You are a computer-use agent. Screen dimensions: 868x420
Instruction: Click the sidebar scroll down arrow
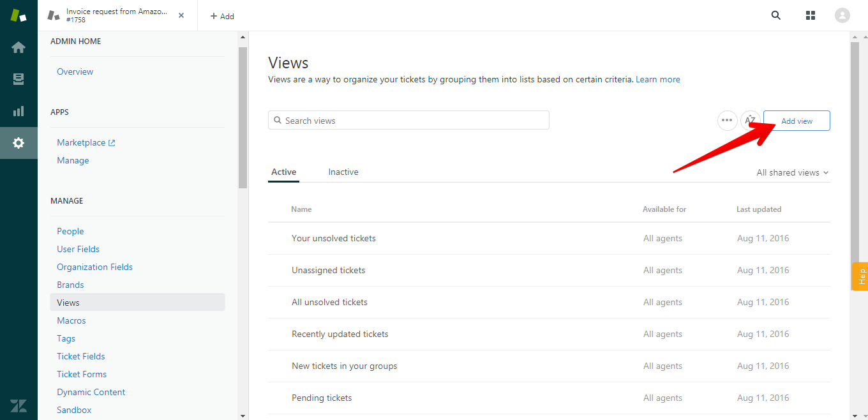243,416
